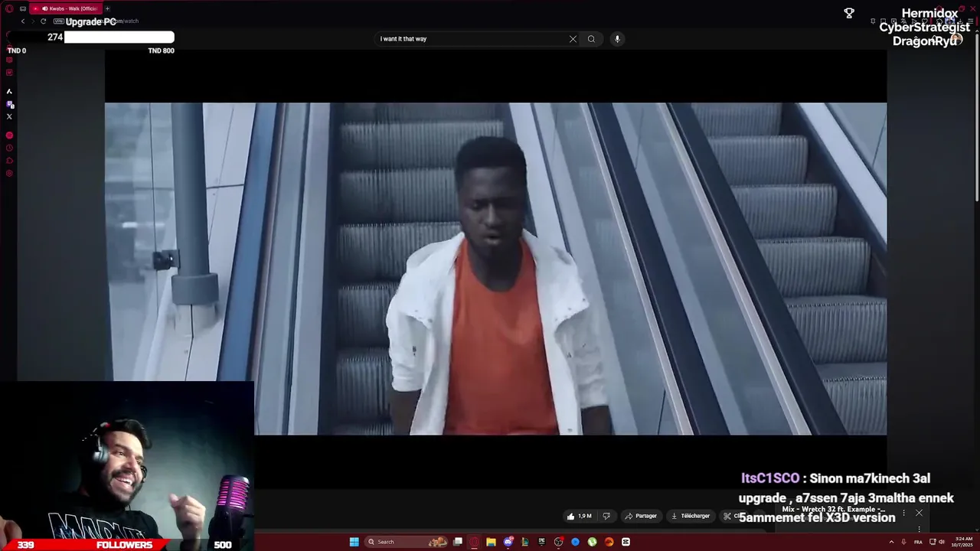Open Twitch panel in sidebar

point(10,104)
